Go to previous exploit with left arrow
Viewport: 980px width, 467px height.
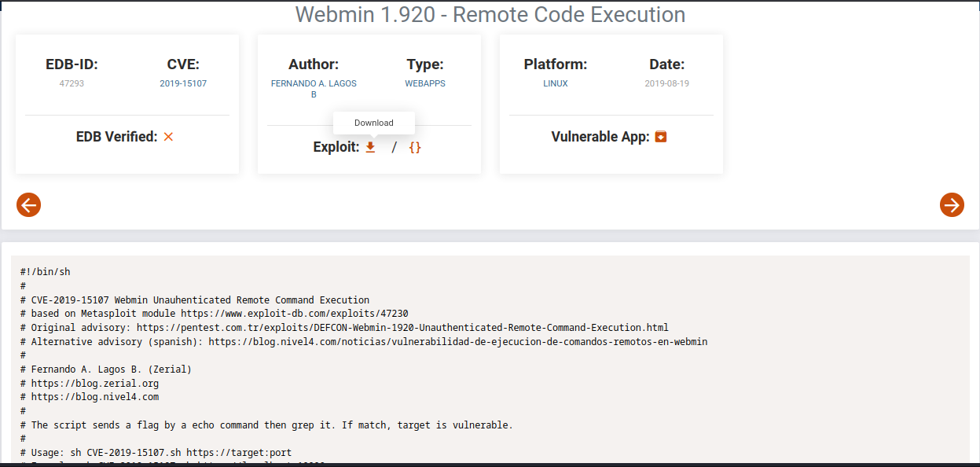[x=28, y=205]
